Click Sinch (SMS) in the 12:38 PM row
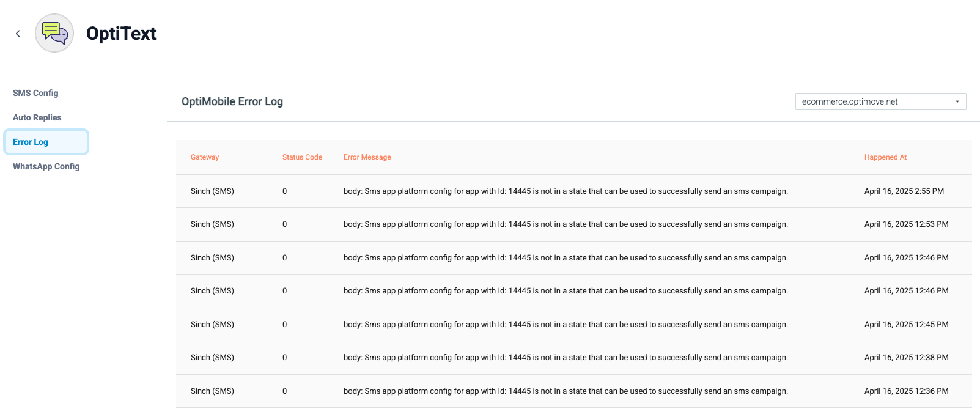The width and height of the screenshot is (980, 417). pos(212,358)
